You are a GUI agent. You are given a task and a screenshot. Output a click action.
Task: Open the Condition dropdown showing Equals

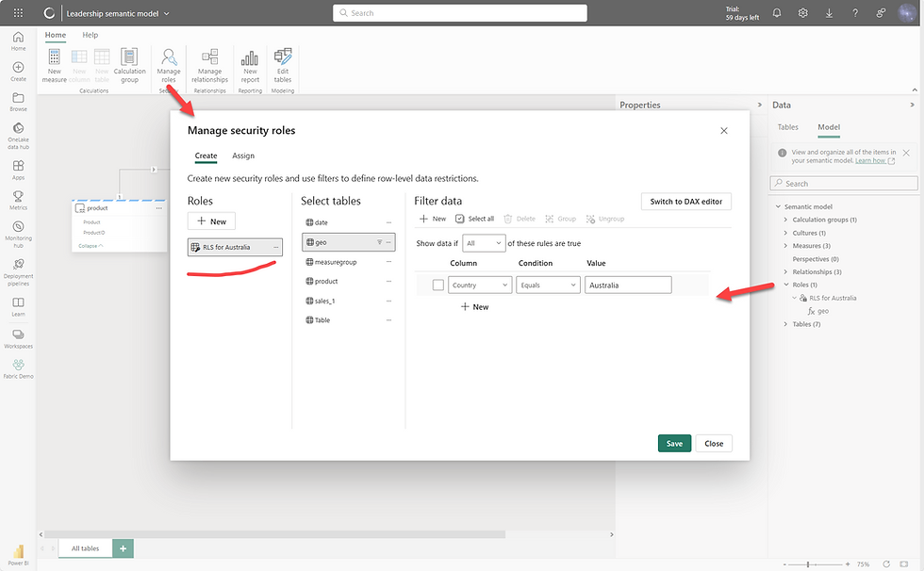(x=548, y=284)
